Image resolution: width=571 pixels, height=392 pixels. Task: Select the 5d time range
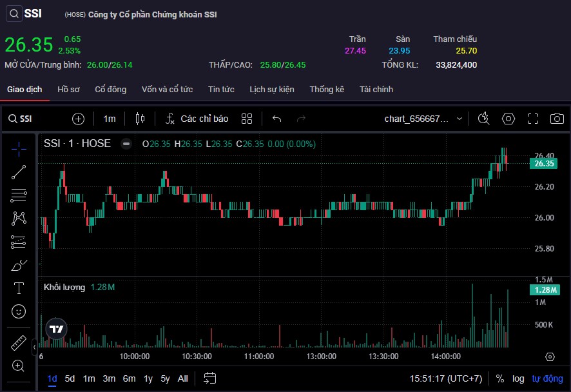coord(70,378)
